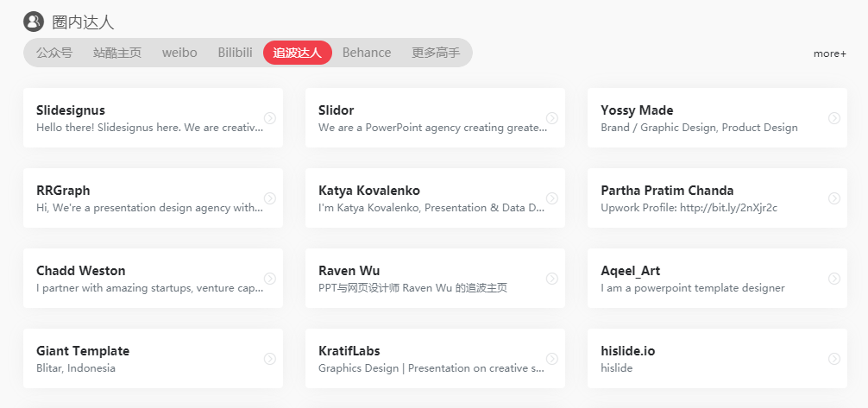Open the Slidesignus profile title

click(70, 110)
